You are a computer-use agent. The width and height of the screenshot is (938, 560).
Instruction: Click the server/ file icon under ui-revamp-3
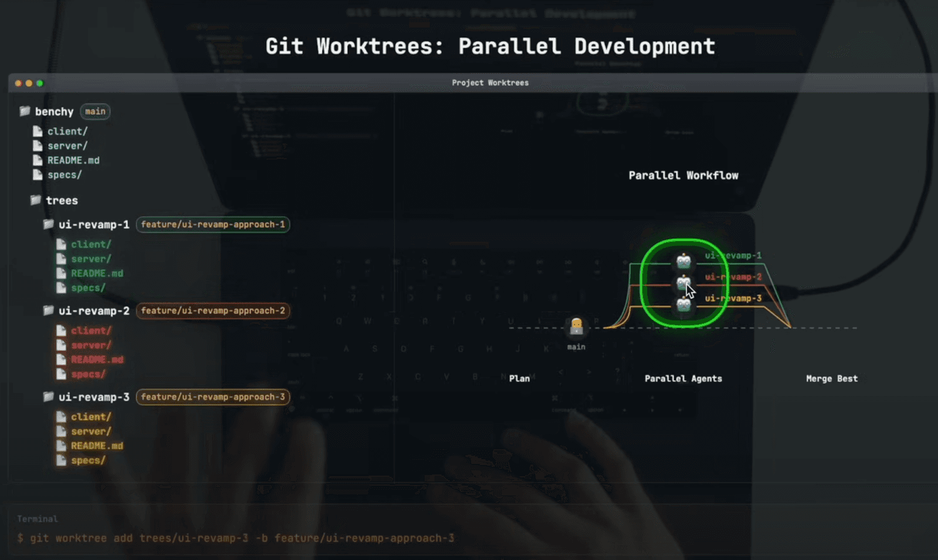pyautogui.click(x=61, y=431)
